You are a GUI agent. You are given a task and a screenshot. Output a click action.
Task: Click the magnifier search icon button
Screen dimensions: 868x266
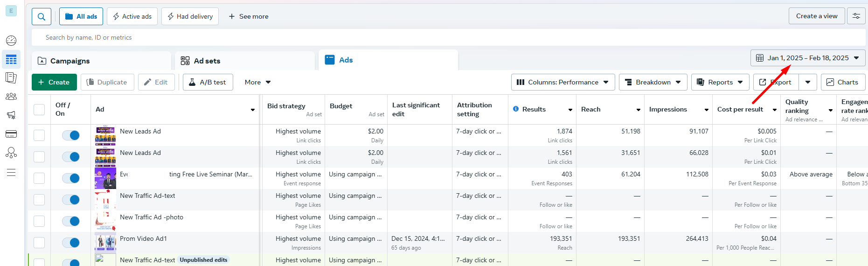(42, 17)
